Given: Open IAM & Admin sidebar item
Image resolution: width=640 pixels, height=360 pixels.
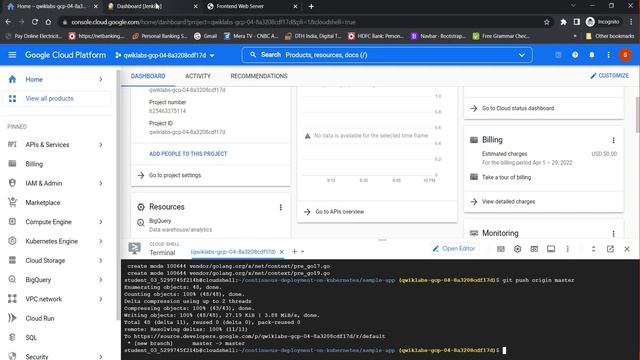Looking at the screenshot, I should coord(44,183).
